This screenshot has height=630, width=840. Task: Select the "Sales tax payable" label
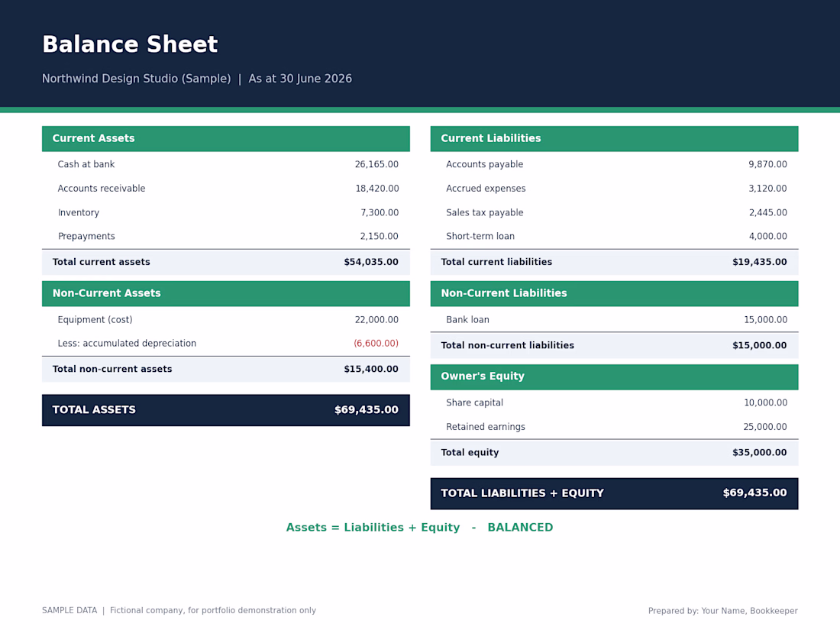[485, 213]
